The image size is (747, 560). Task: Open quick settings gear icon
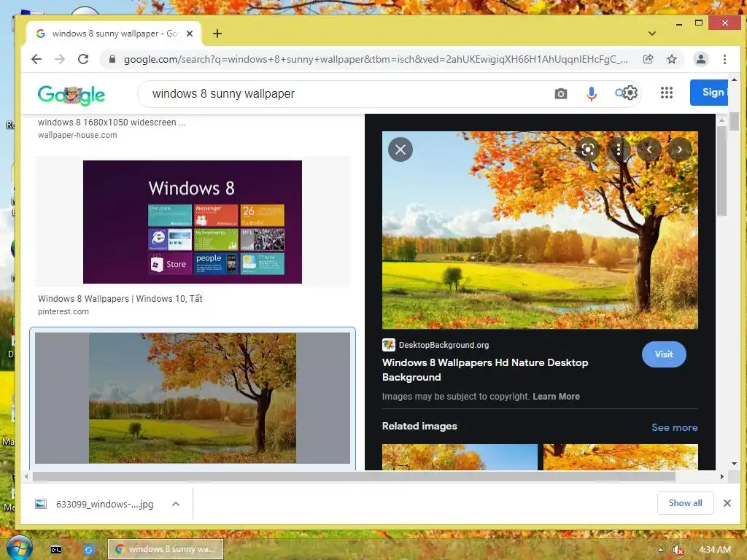[630, 93]
